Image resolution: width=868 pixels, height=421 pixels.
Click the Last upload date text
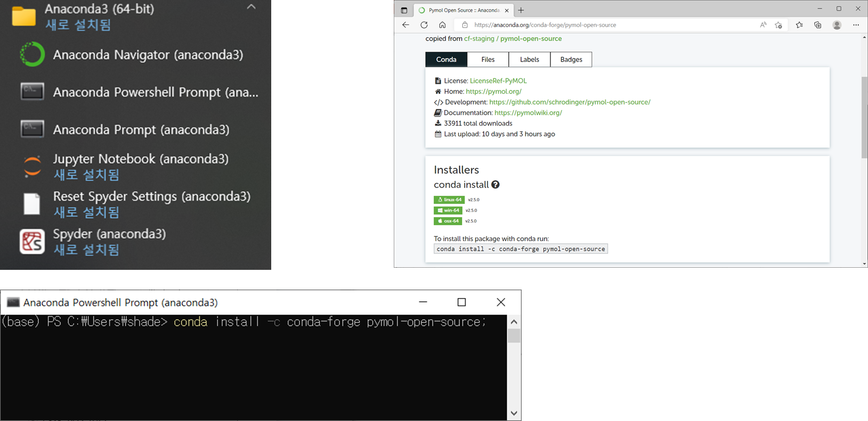(499, 134)
